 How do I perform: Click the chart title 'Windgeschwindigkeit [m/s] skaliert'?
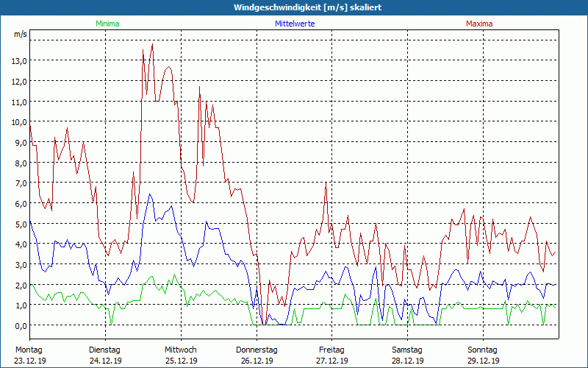307,7
